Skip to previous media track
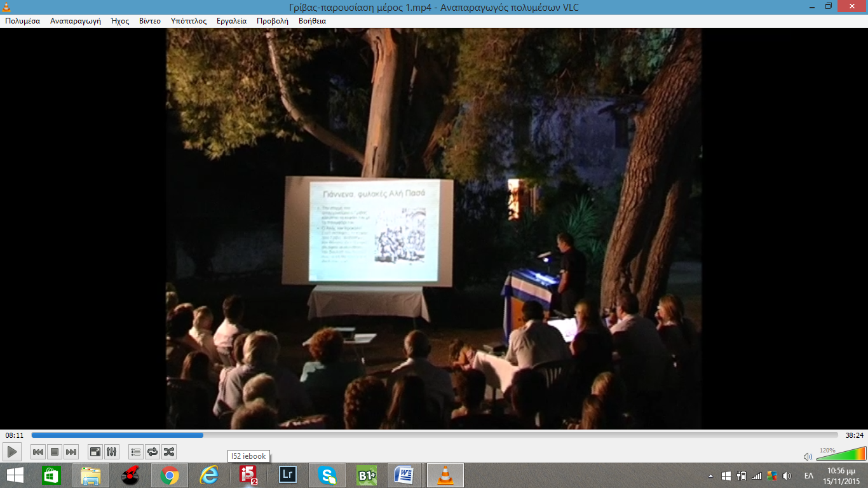Screen dimensions: 868x488 pyautogui.click(x=38, y=452)
